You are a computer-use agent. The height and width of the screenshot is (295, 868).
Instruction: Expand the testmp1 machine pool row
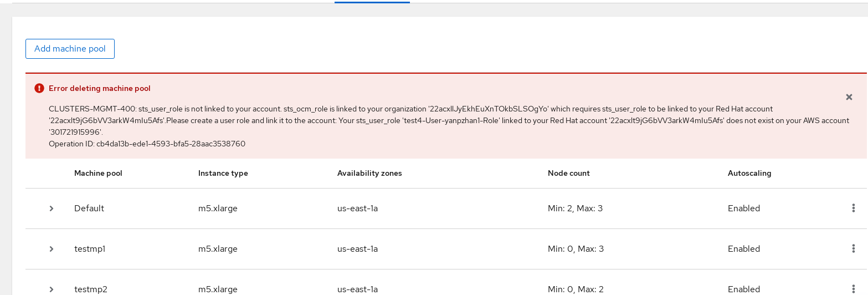tap(52, 249)
